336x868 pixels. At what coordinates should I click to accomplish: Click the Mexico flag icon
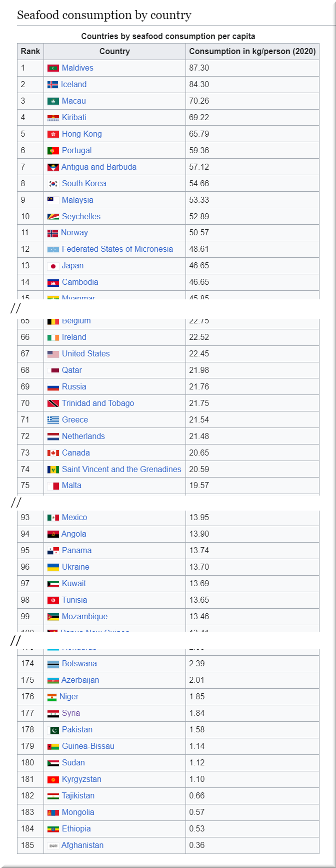click(53, 518)
